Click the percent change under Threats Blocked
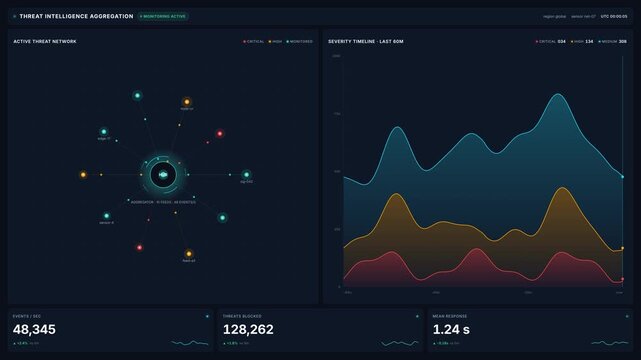The width and height of the screenshot is (641, 360). (231, 343)
